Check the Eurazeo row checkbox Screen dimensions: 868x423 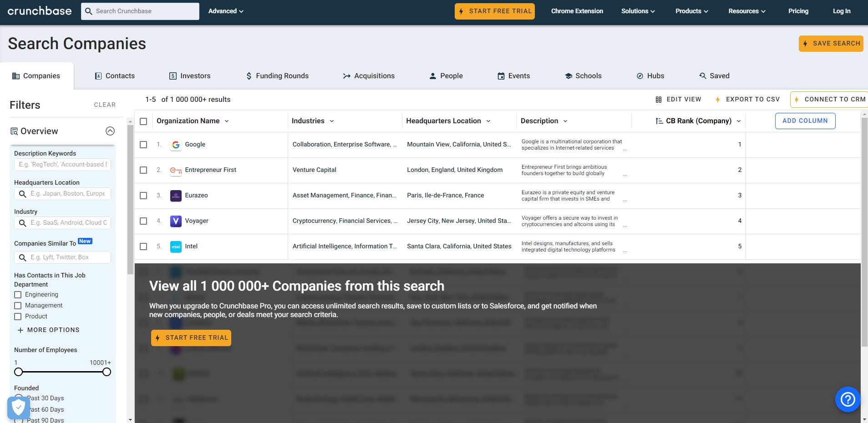pos(143,196)
